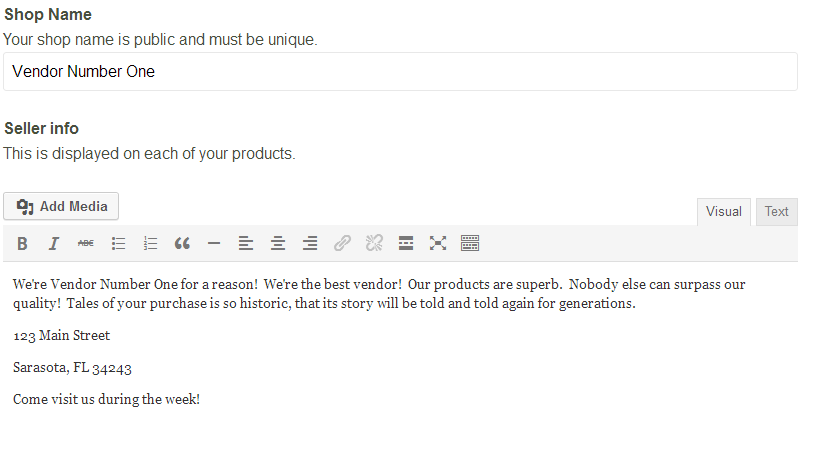Center align the text

(278, 244)
